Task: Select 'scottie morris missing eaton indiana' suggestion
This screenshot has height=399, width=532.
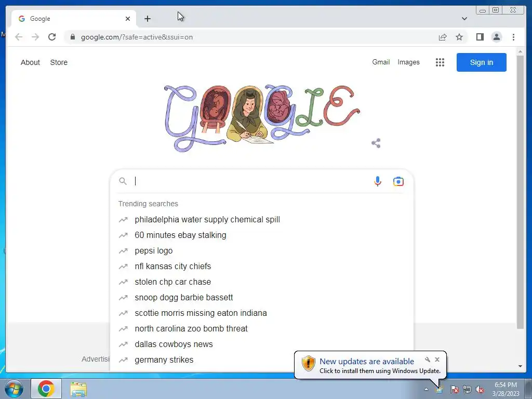Action: click(262, 313)
